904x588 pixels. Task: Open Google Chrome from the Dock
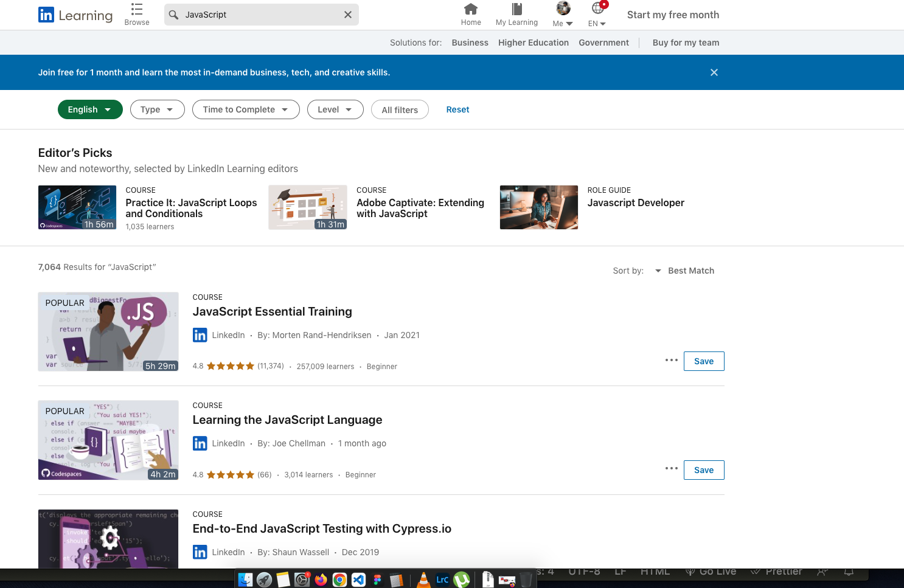(x=339, y=579)
